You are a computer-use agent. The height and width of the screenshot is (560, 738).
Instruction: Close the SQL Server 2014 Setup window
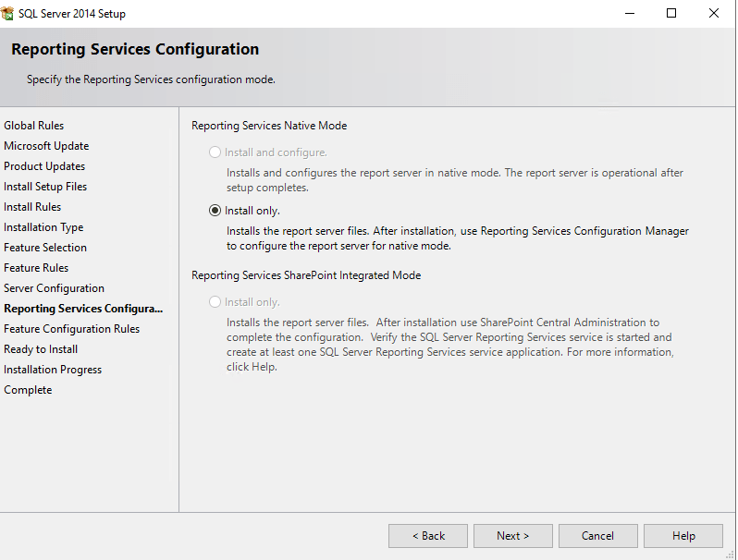point(714,14)
